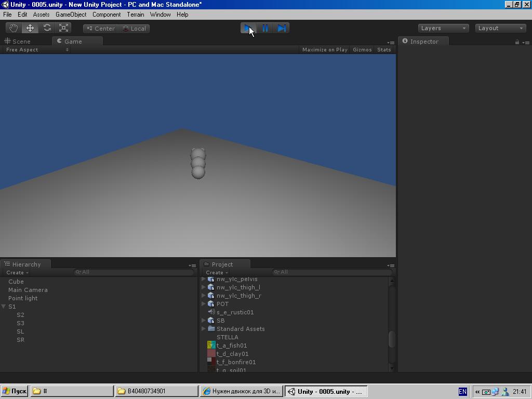Click the Inspector lock icon
The height and width of the screenshot is (399, 532).
(x=517, y=42)
